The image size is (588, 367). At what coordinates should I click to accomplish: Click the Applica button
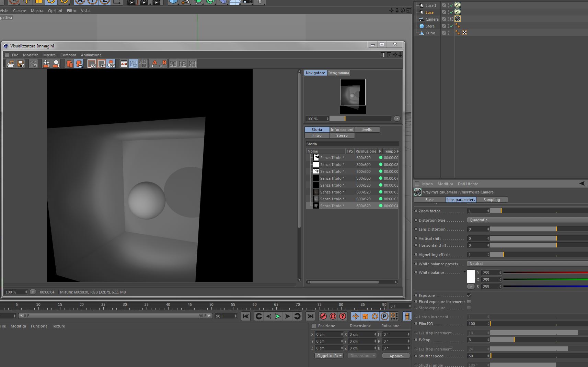396,356
